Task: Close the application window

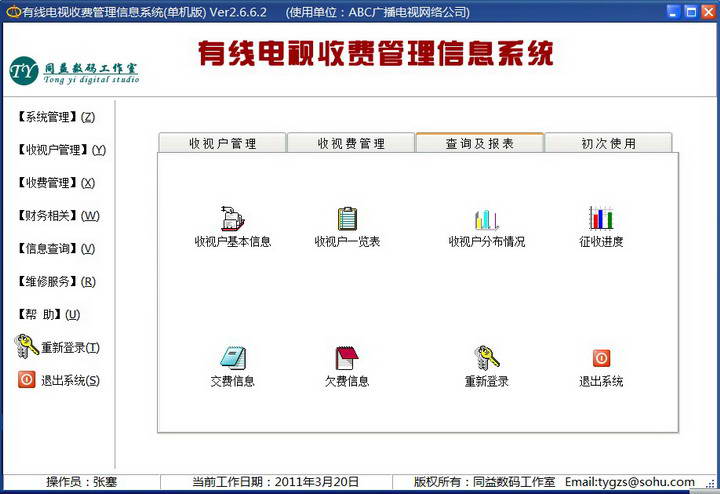Action: [x=708, y=11]
